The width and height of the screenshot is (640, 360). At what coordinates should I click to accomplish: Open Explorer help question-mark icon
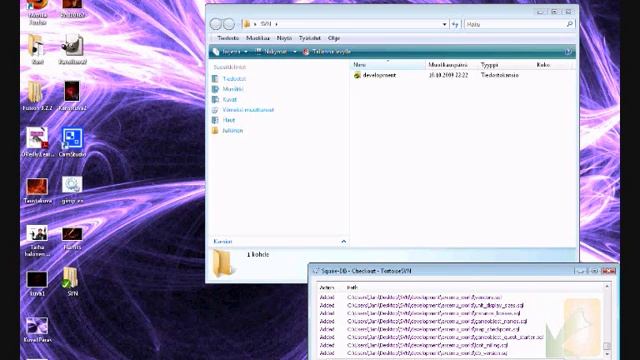point(568,52)
